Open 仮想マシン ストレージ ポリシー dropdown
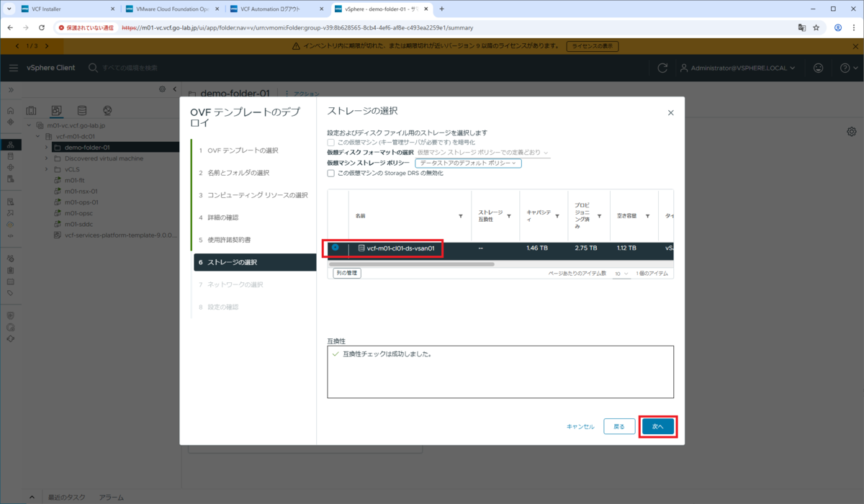The height and width of the screenshot is (504, 864). tap(468, 163)
